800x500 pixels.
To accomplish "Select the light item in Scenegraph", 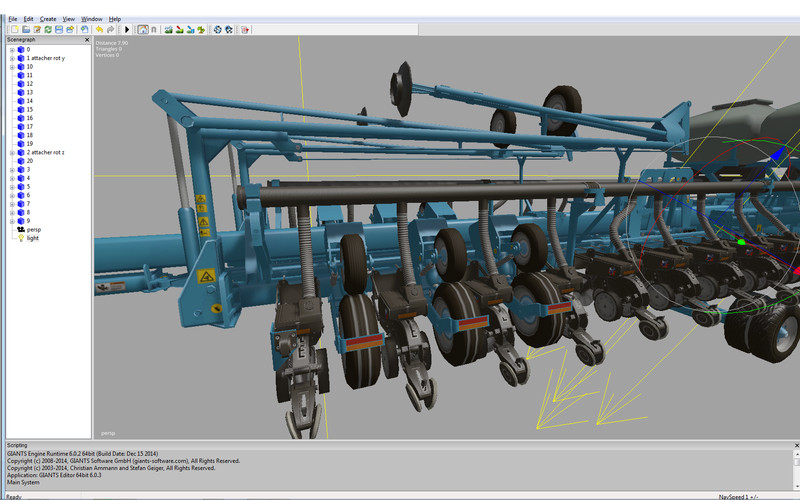I will (x=32, y=238).
